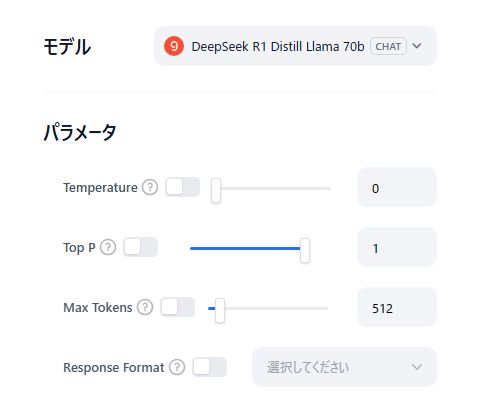Focus the Temperature value field showing 0
Viewport: 478px width, 411px height.
coord(397,187)
